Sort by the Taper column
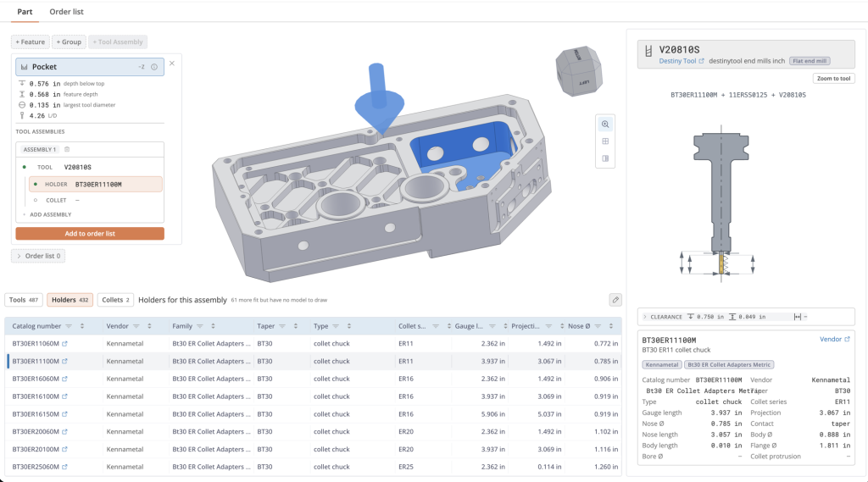 click(x=296, y=326)
